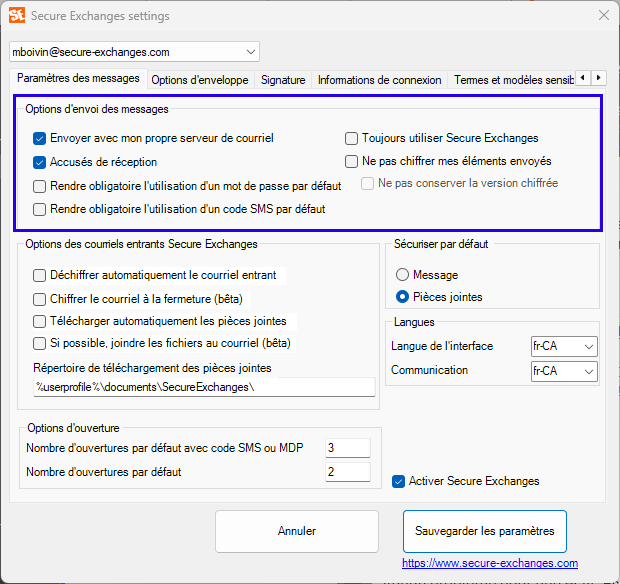The image size is (620, 584).
Task: Click 'Répertoire de téléchargement des pièces jointes' label
Action: click(x=152, y=368)
